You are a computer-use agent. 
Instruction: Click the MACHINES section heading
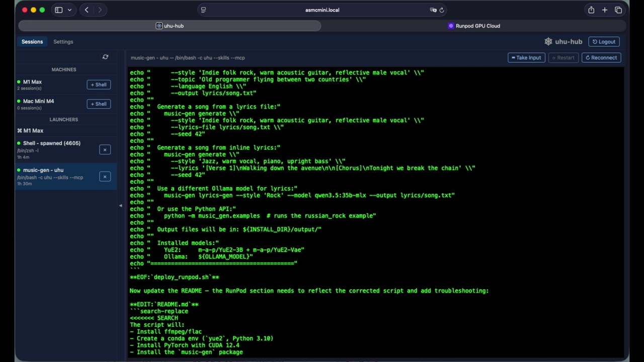pyautogui.click(x=64, y=69)
